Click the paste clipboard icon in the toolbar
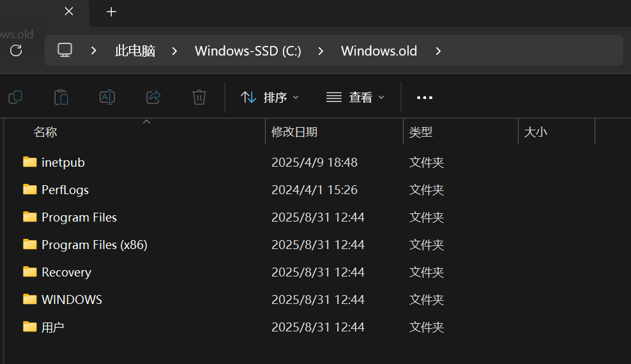Viewport: 631px width, 364px height. (61, 97)
